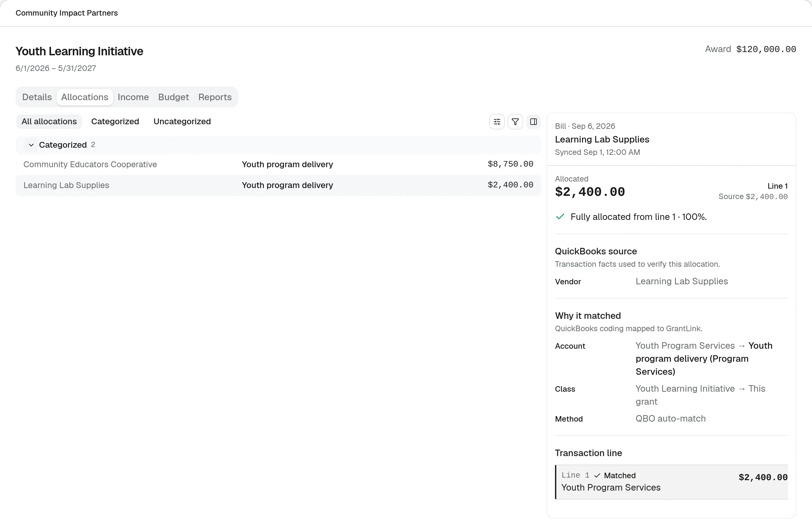Screen dimensions: 812x527
Task: Select the Community Educators Cooperative row
Action: pos(278,164)
